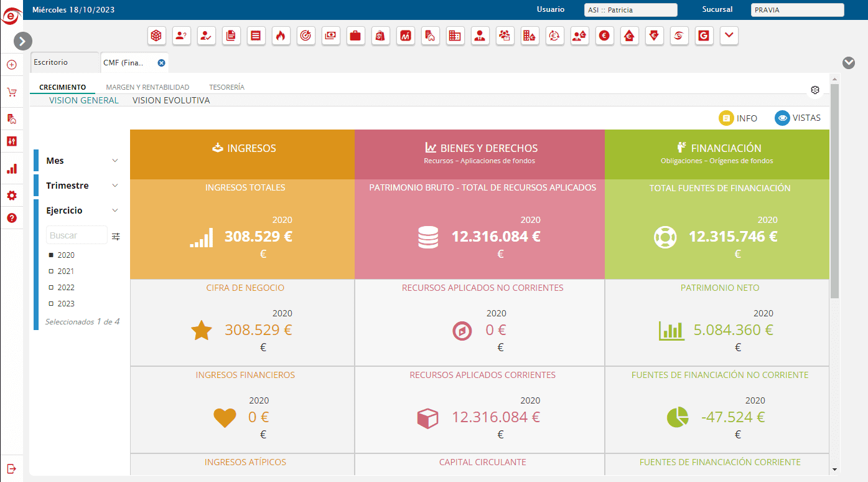Select year 2020 in Ejercicio list
The height and width of the screenshot is (482, 868).
[x=62, y=255]
